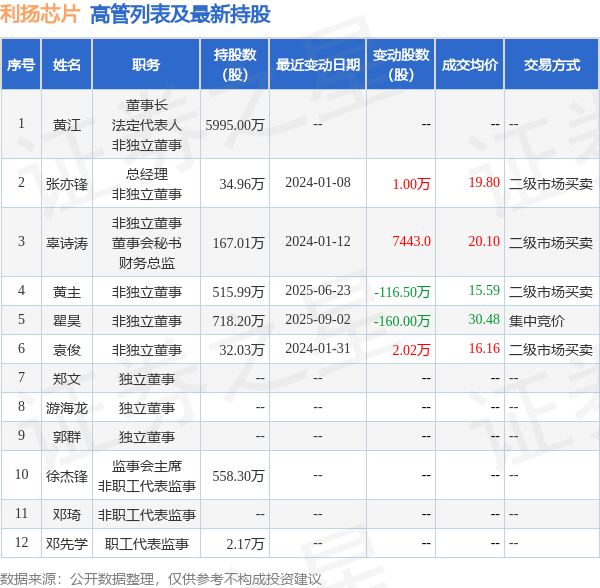The width and height of the screenshot is (600, 588).
Task: Click the date 2025-09-02
Action: coord(318,319)
